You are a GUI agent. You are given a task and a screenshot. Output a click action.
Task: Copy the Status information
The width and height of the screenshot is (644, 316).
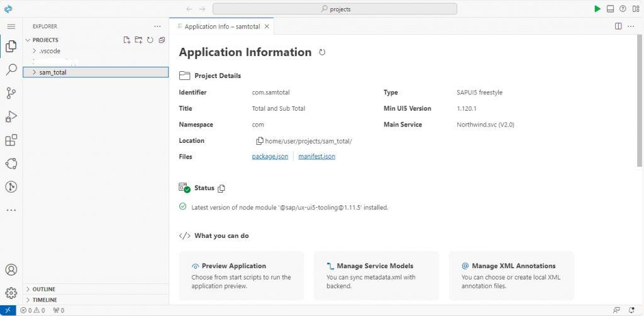pyautogui.click(x=221, y=188)
